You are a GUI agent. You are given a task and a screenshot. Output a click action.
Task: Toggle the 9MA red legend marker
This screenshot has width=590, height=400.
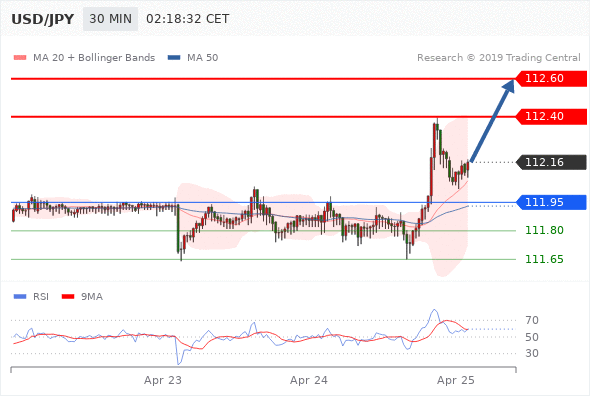[68, 297]
